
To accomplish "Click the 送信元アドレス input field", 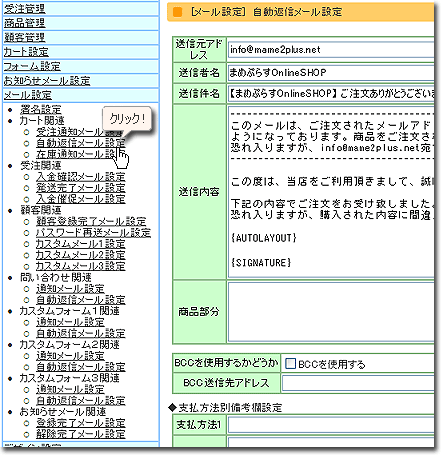I will pyautogui.click(x=331, y=50).
